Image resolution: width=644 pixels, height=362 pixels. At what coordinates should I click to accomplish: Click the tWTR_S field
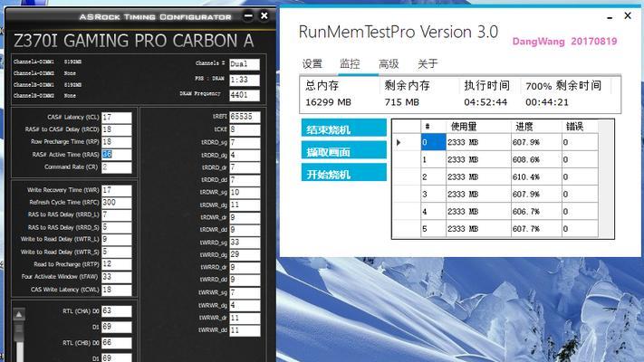click(x=117, y=252)
